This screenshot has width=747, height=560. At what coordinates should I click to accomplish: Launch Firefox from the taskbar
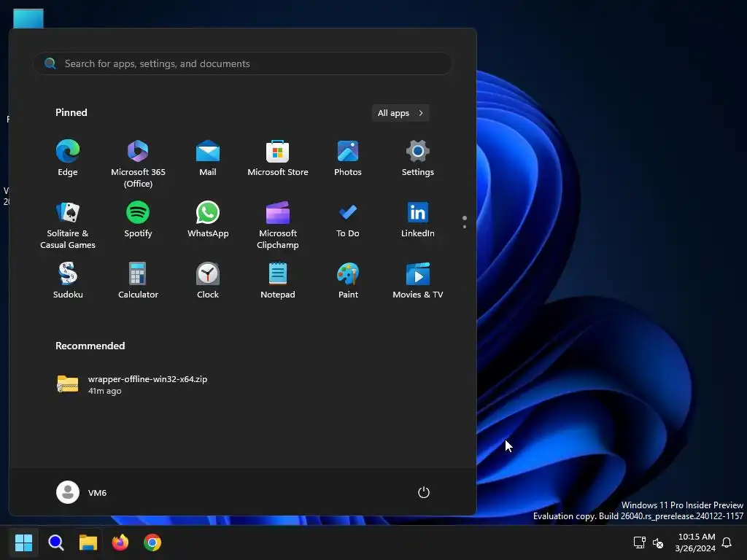coord(120,542)
